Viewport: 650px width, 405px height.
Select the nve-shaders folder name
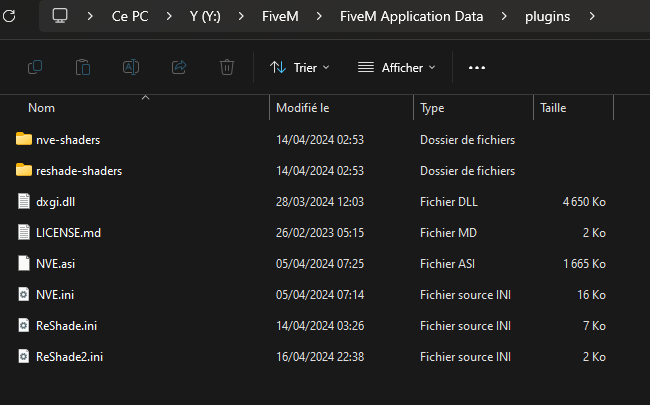(x=68, y=140)
